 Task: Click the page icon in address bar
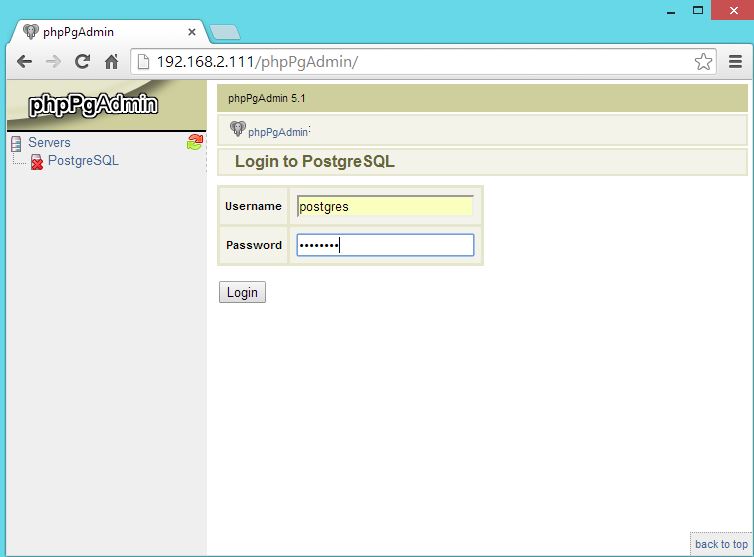click(x=143, y=62)
